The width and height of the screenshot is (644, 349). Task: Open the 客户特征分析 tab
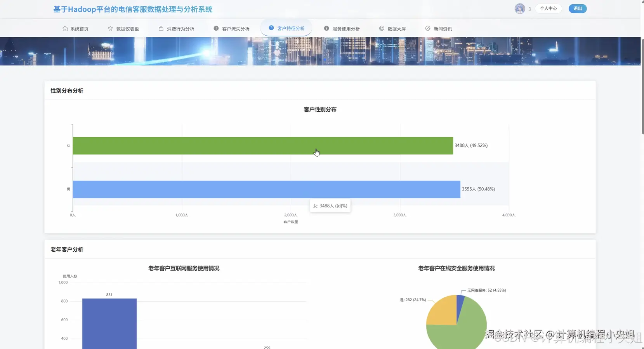[x=286, y=28]
